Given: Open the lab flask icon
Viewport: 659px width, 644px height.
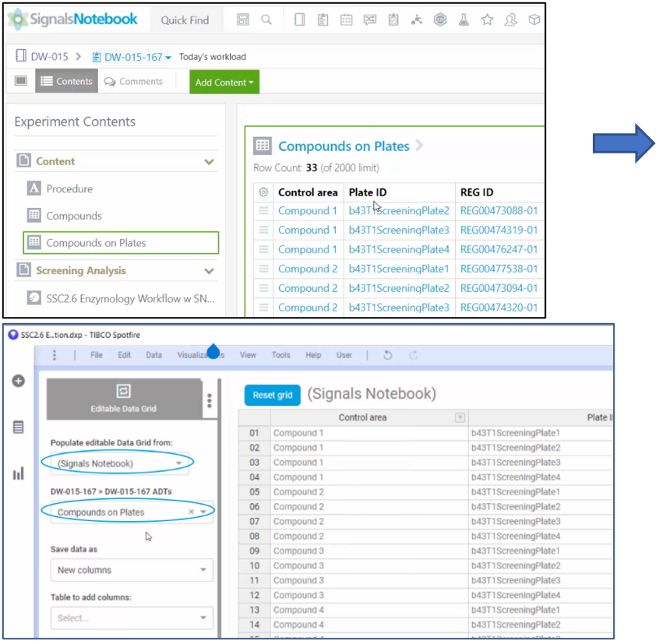Looking at the screenshot, I should click(463, 19).
